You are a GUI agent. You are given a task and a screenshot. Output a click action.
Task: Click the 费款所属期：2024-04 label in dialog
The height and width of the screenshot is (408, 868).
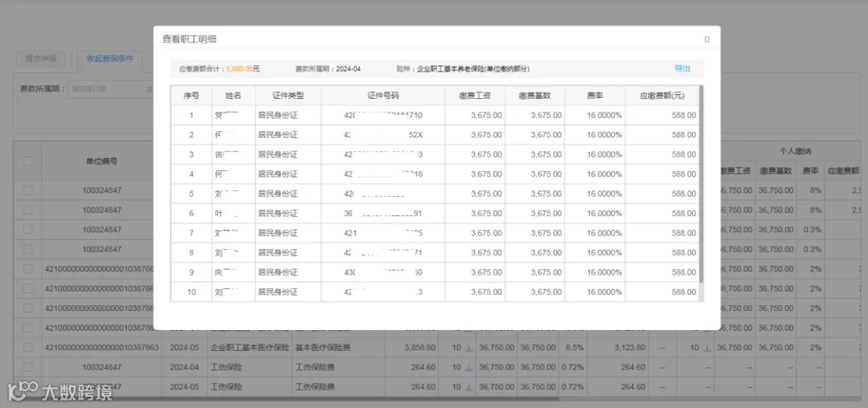pyautogui.click(x=328, y=69)
